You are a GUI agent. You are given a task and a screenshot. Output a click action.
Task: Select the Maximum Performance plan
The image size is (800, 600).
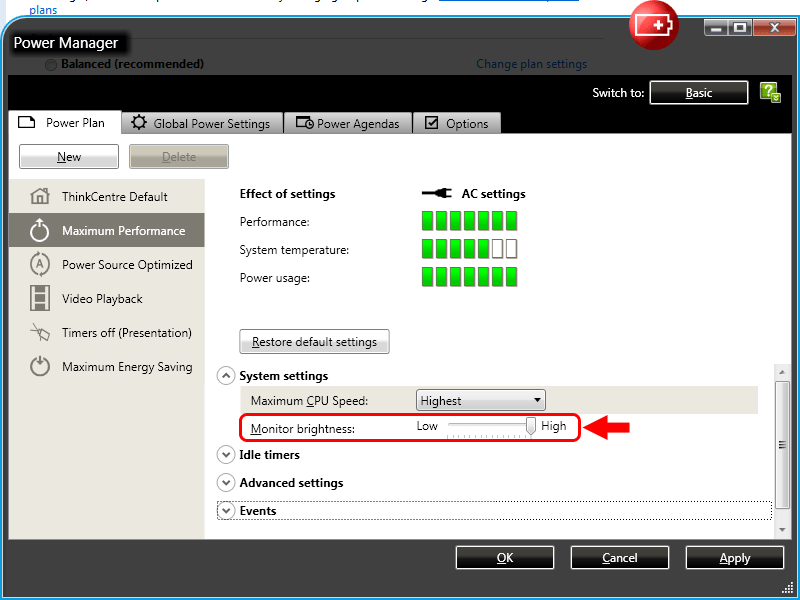click(x=107, y=231)
